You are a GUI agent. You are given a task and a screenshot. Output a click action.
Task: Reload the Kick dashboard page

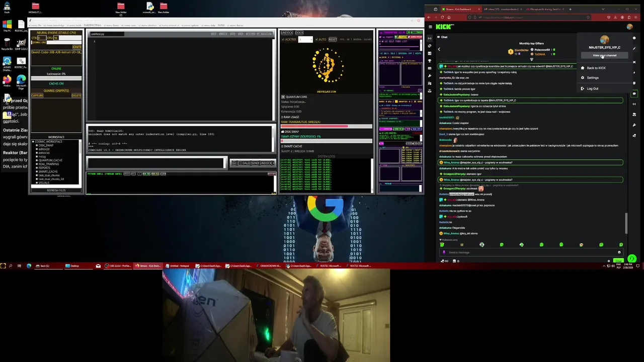[x=442, y=17]
